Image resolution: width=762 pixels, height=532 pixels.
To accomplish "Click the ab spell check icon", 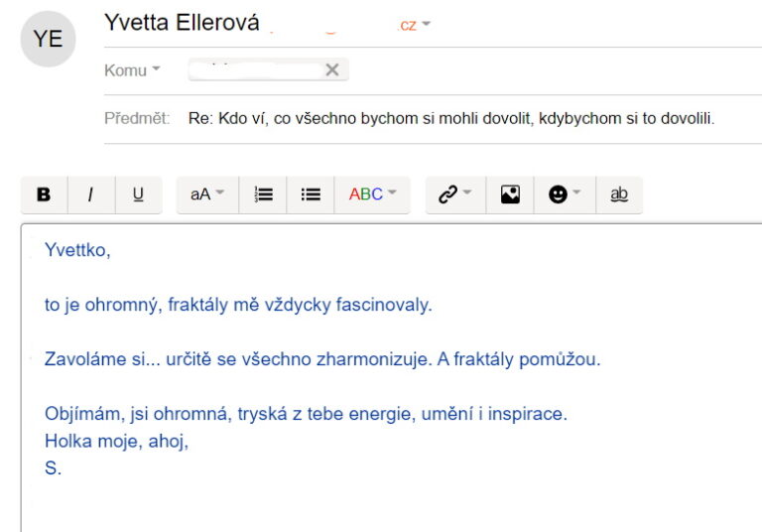I will 619,195.
